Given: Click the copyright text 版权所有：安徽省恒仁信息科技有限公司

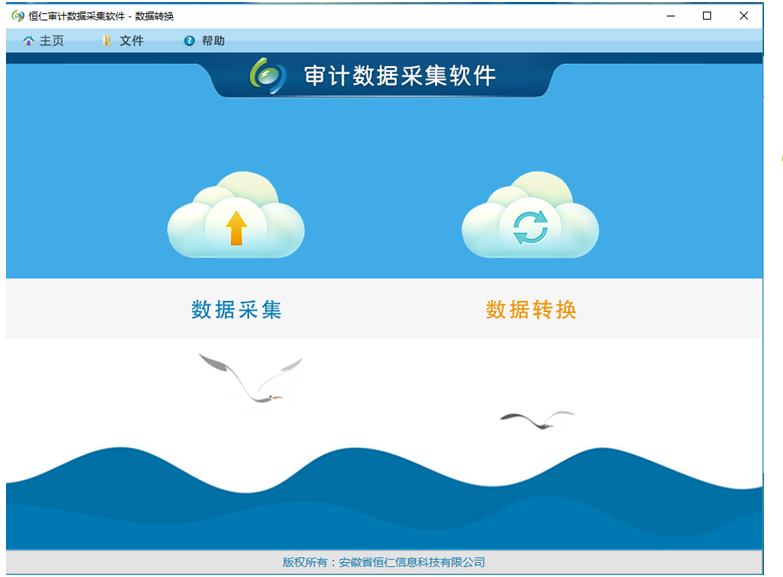Looking at the screenshot, I should 384,563.
